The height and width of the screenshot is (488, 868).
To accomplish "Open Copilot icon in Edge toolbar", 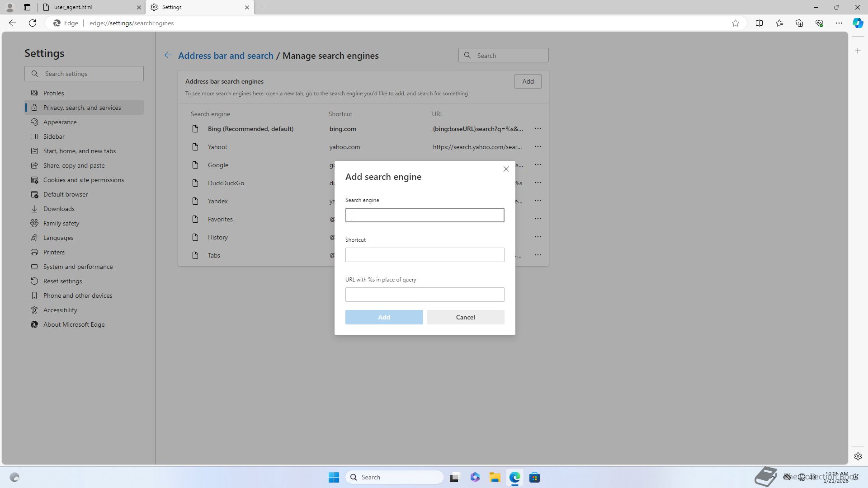I will pyautogui.click(x=858, y=23).
